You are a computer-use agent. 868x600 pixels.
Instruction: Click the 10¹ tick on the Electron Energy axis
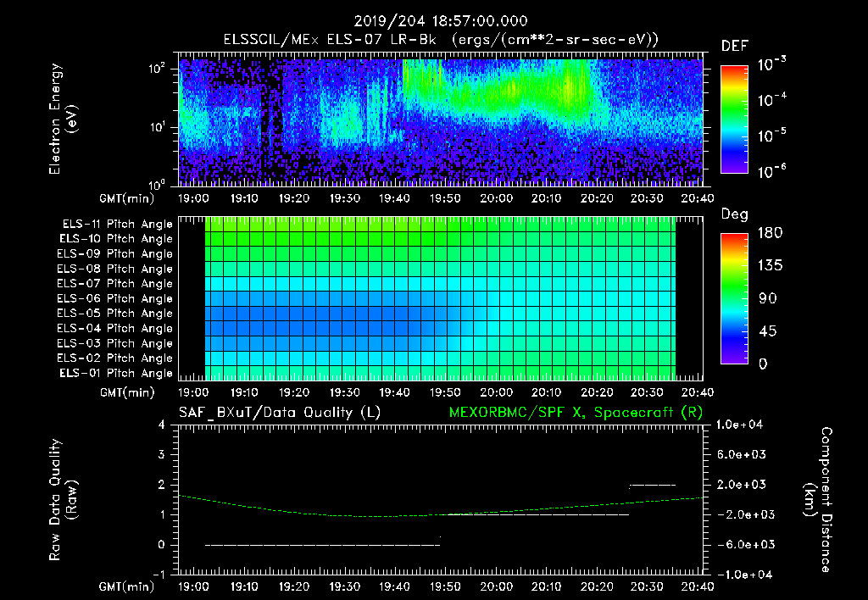(157, 127)
